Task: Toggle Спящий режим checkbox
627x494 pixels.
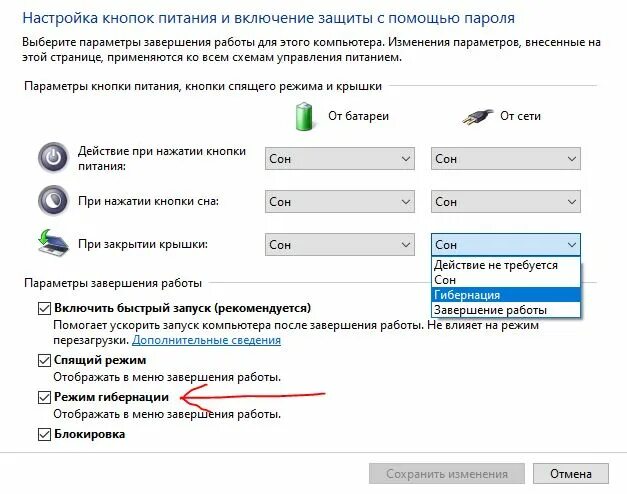Action: tap(43, 360)
